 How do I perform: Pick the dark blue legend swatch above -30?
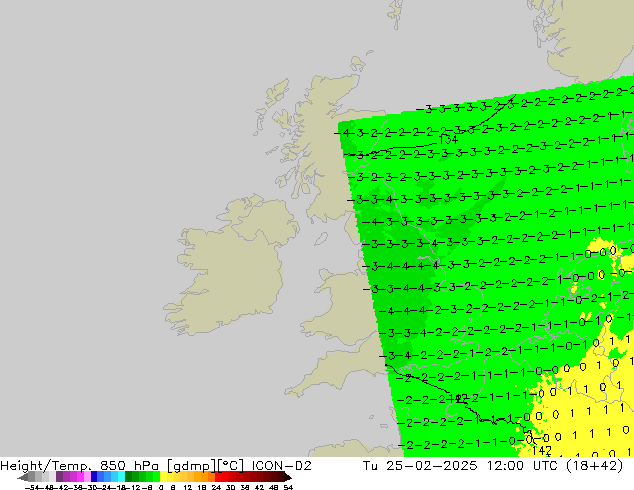tap(94, 476)
